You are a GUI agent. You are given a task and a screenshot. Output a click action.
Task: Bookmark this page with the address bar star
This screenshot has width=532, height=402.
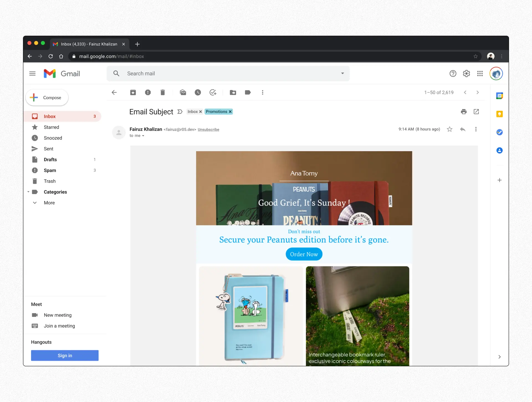[476, 56]
